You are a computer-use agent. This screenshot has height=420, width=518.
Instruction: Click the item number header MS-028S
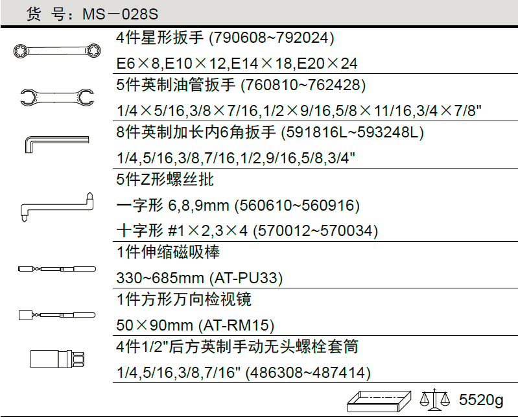(x=92, y=14)
